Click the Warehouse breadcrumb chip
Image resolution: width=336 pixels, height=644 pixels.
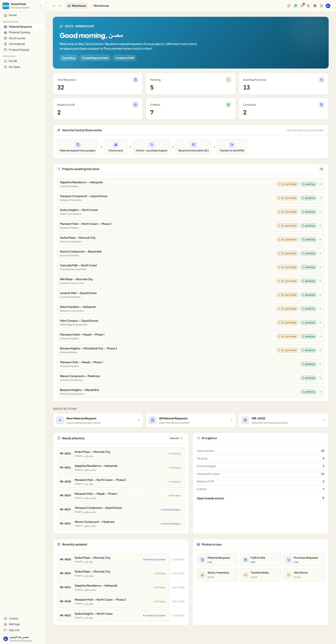[x=77, y=6]
